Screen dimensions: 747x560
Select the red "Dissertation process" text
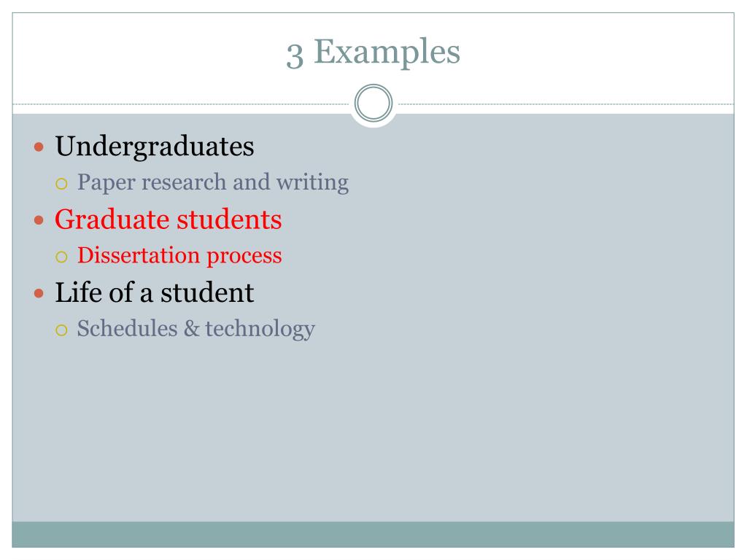pos(179,256)
